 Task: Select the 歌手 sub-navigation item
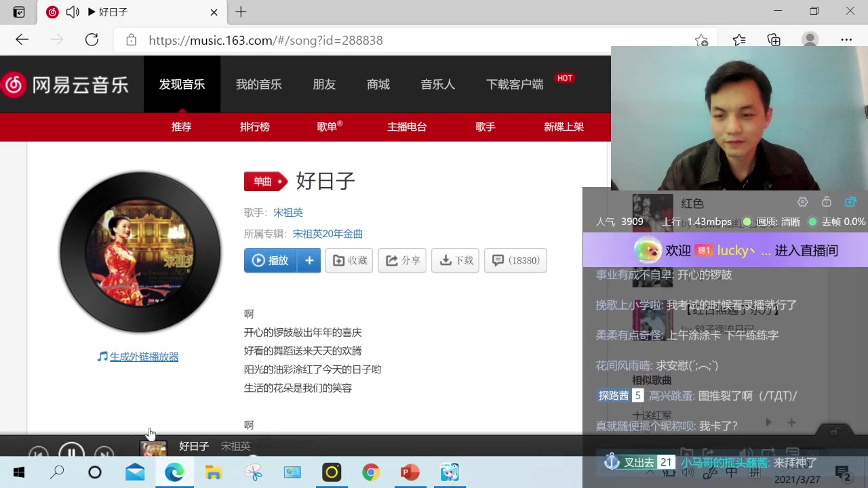point(486,127)
